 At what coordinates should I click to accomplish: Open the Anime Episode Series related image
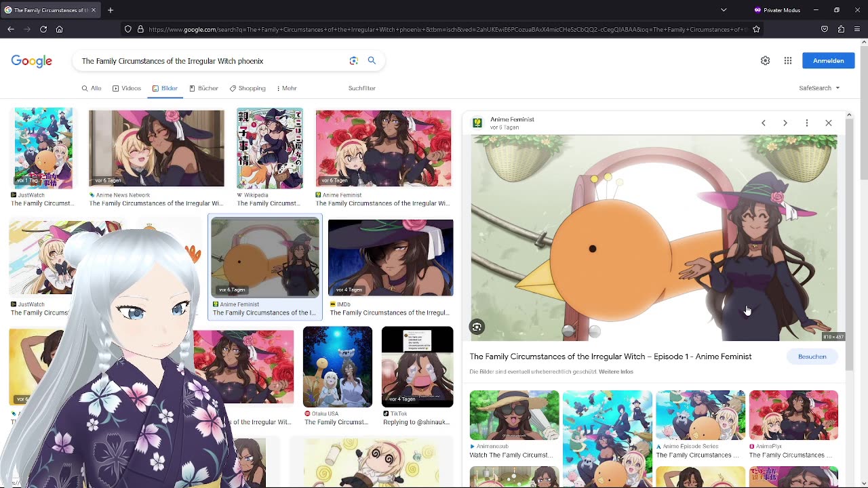coord(701,415)
